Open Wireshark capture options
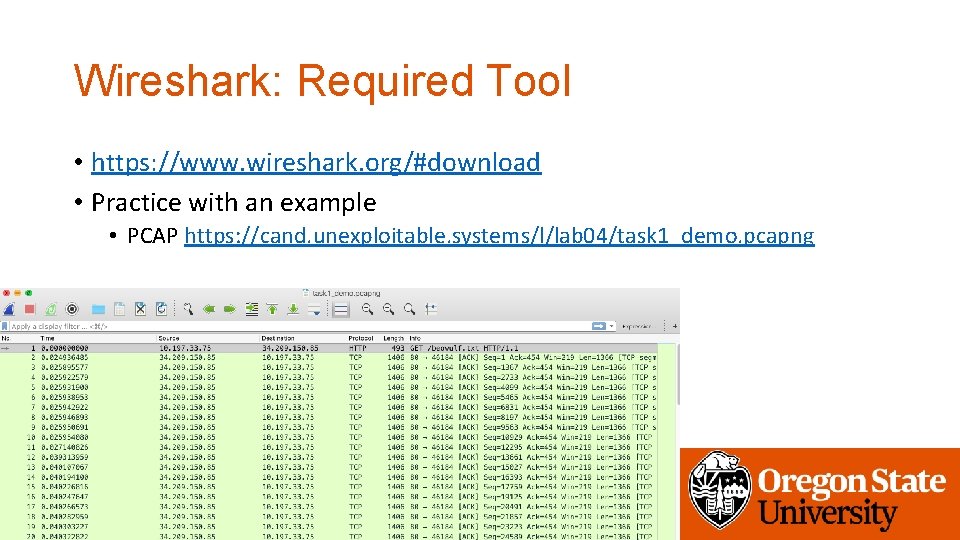 click(x=72, y=309)
